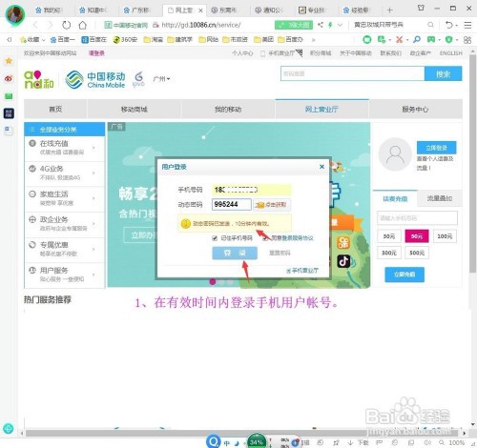The image size is (477, 448).
Task: Open the extensions grid icon
Action: 467,40
